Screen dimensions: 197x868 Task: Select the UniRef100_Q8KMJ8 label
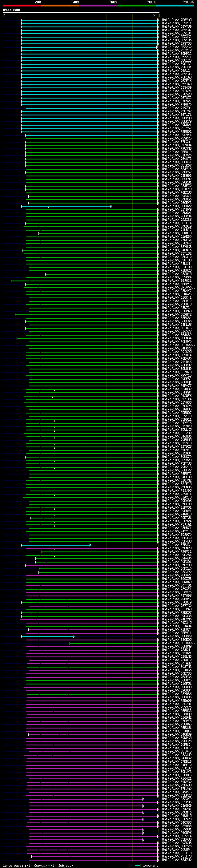tap(177, 233)
